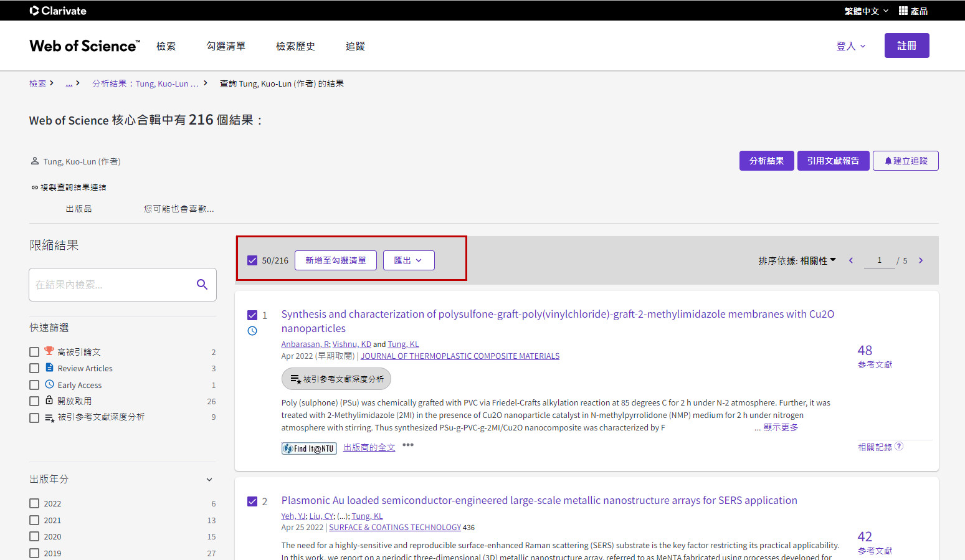Click the open access lock icon

tap(49, 401)
